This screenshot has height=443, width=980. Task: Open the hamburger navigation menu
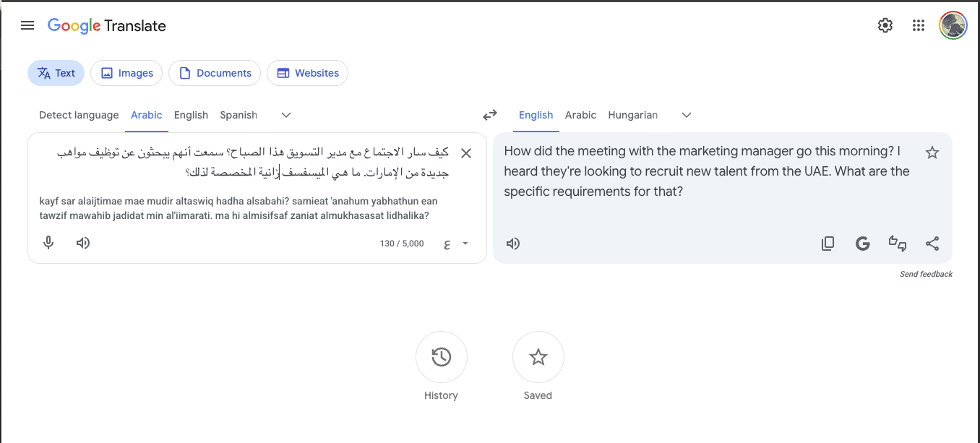click(x=27, y=25)
